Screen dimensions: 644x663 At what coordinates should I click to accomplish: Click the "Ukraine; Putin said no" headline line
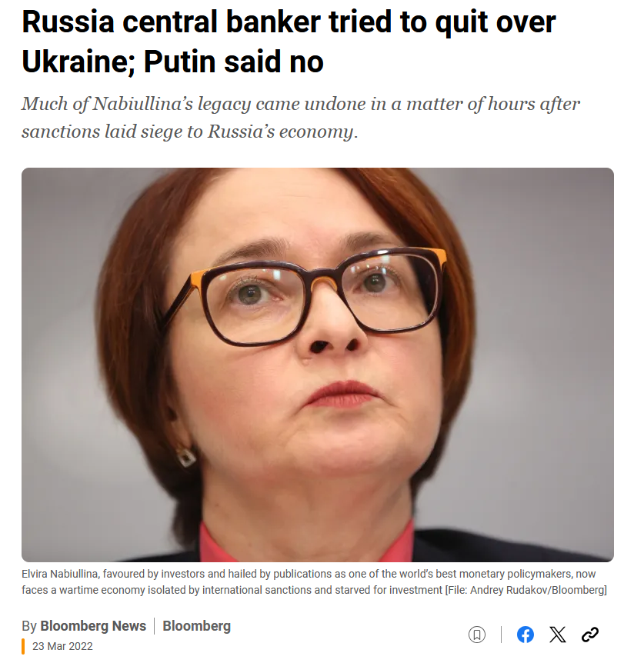coord(172,62)
